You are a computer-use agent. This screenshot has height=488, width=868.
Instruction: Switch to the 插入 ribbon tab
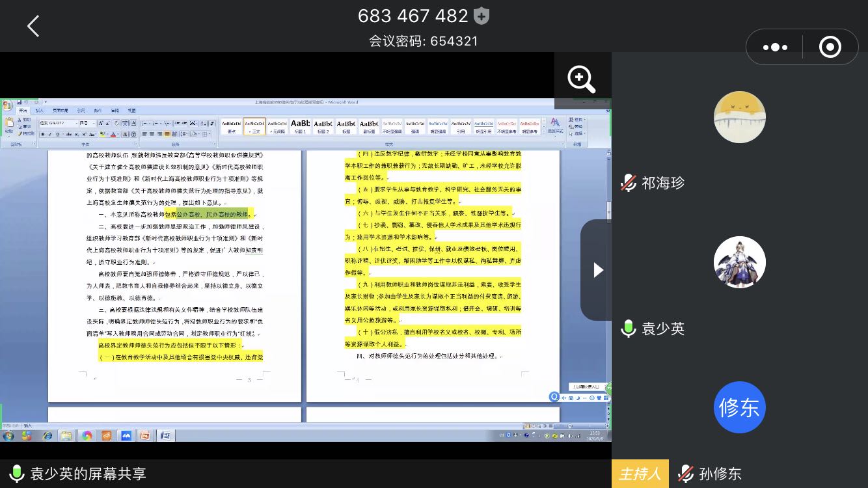pyautogui.click(x=40, y=111)
